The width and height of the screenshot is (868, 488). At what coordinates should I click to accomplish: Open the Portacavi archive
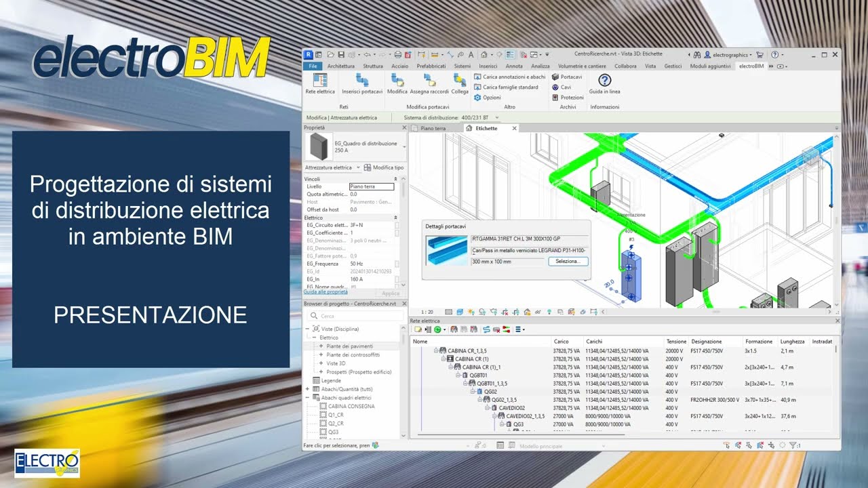click(x=567, y=77)
